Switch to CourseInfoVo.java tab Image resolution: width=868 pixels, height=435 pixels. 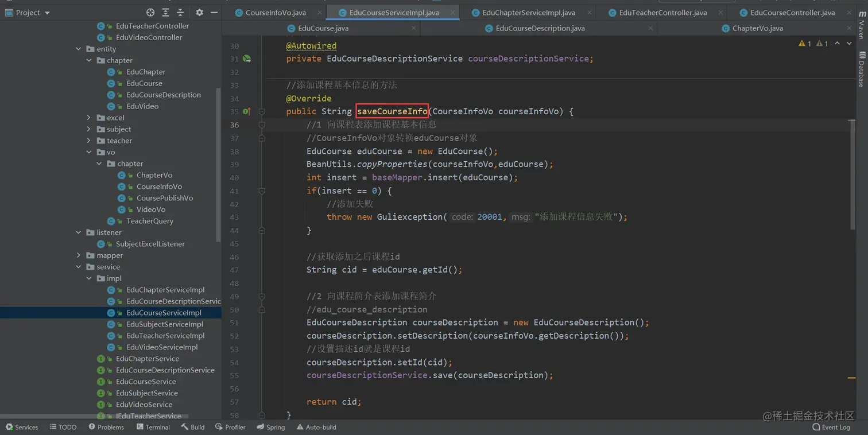[276, 13]
